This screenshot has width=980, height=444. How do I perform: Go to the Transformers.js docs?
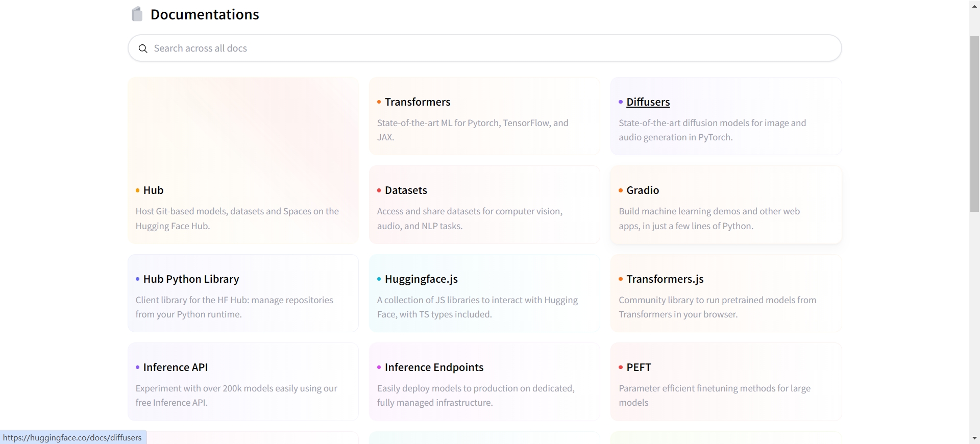(665, 279)
